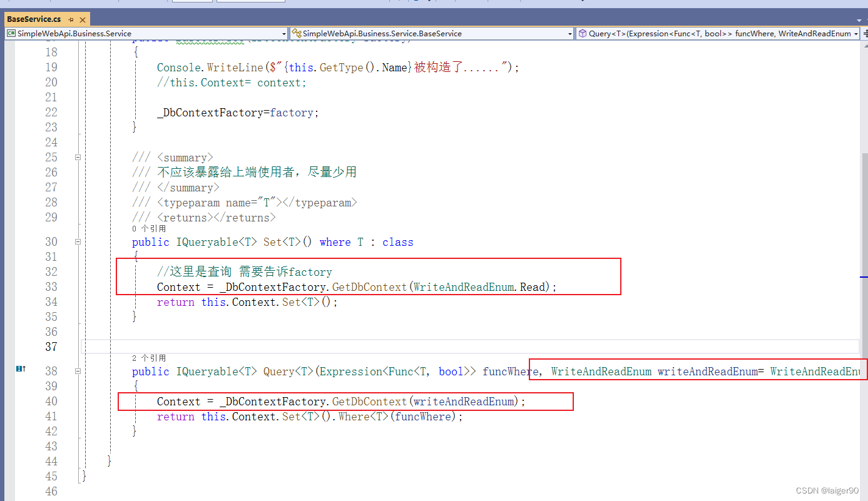Click the red error marker on the vertical scrollbar
Image resolution: width=868 pixels, height=501 pixels.
[x=864, y=277]
